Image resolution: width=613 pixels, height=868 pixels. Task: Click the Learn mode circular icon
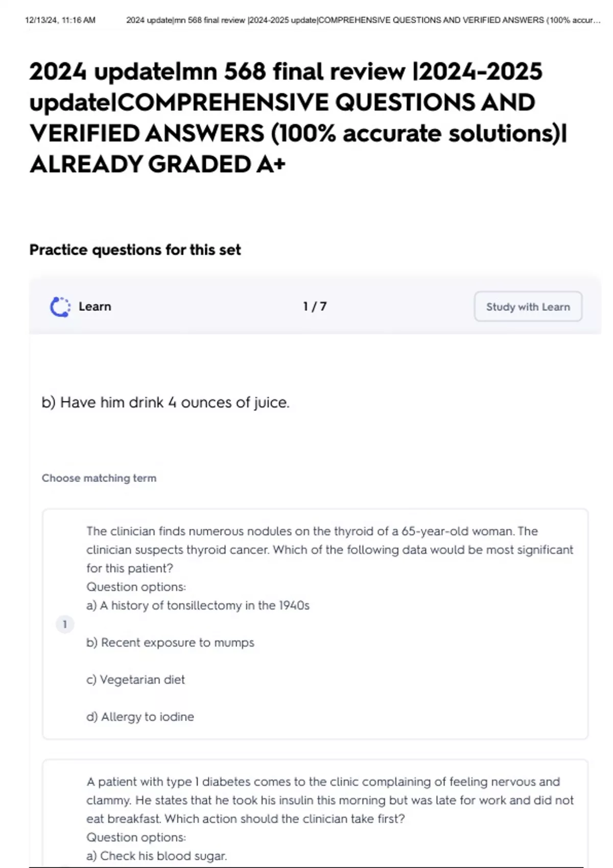[x=60, y=307]
